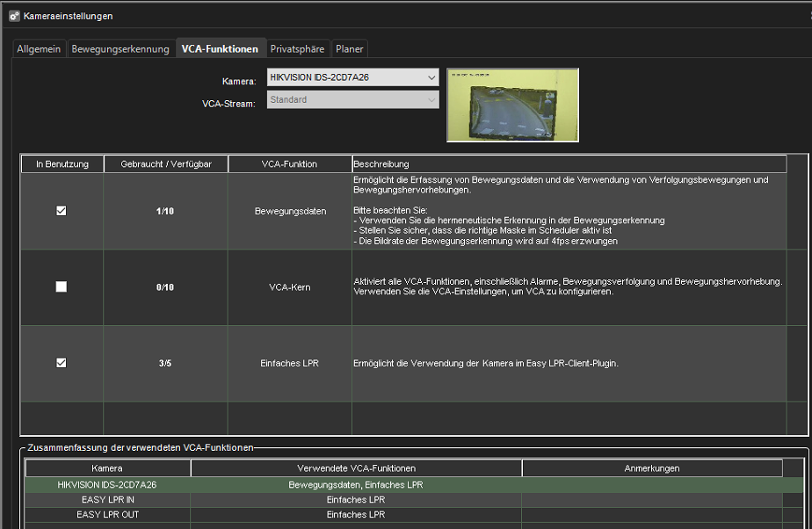Image resolution: width=812 pixels, height=529 pixels.
Task: Select the HIKVISION IDS-2CD7A26 summary row
Action: [x=107, y=484]
